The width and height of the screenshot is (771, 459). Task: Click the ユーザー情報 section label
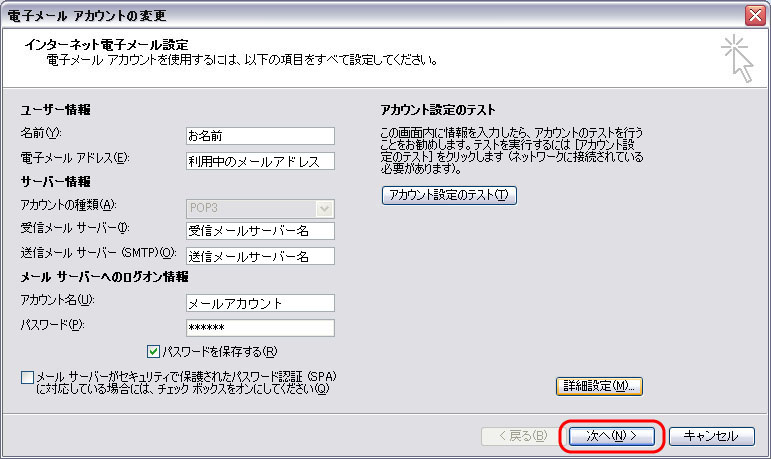[x=55, y=110]
